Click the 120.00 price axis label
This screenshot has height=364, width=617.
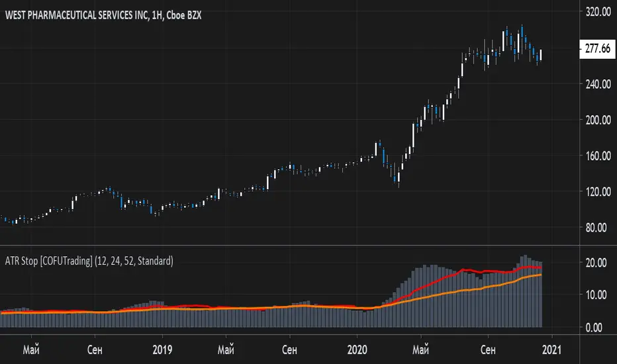click(x=598, y=191)
